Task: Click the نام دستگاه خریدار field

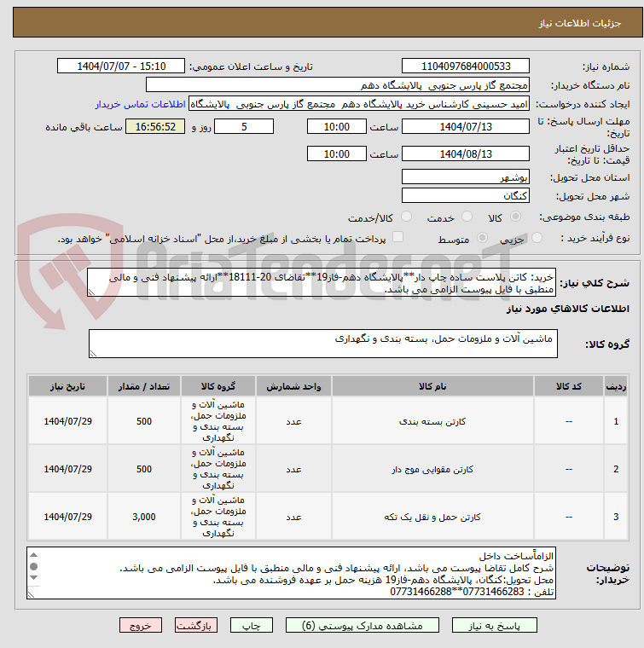Action: point(337,85)
